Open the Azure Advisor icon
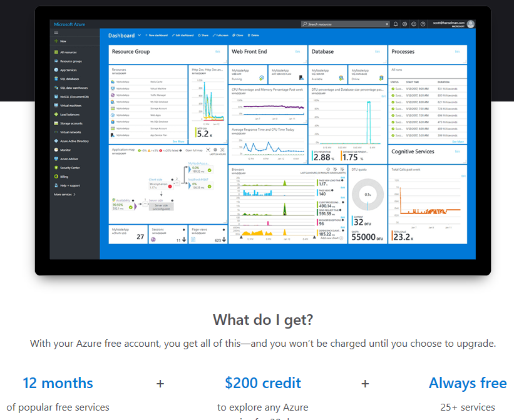 (56, 158)
